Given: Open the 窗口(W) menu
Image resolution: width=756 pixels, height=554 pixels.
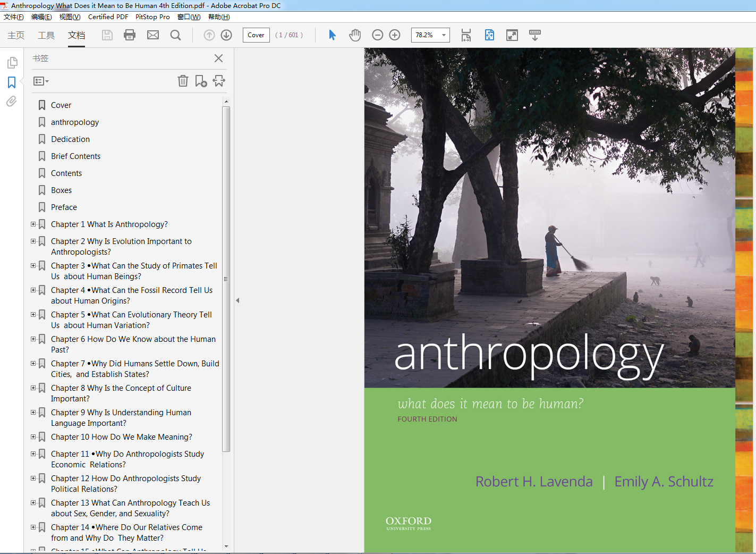Looking at the screenshot, I should tap(189, 17).
